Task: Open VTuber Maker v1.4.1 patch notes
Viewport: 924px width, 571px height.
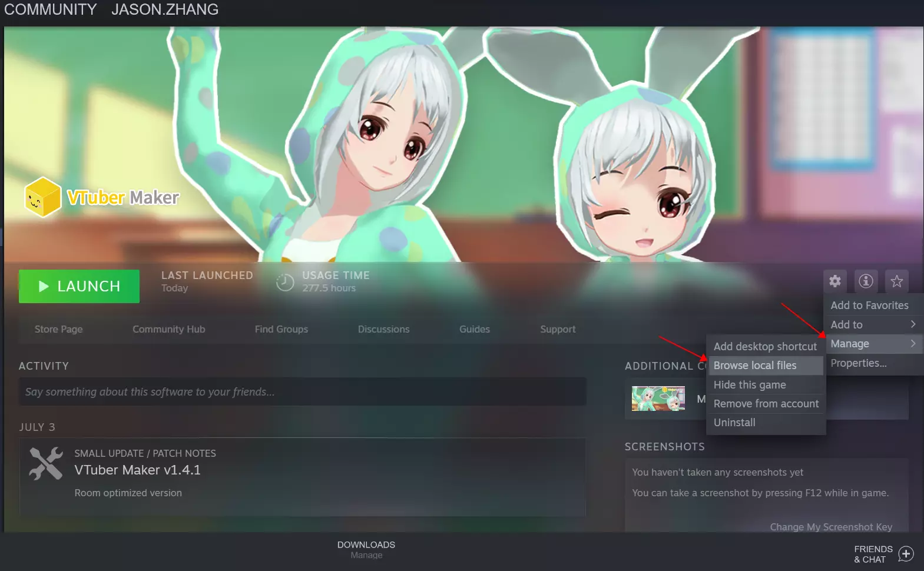Action: 138,470
